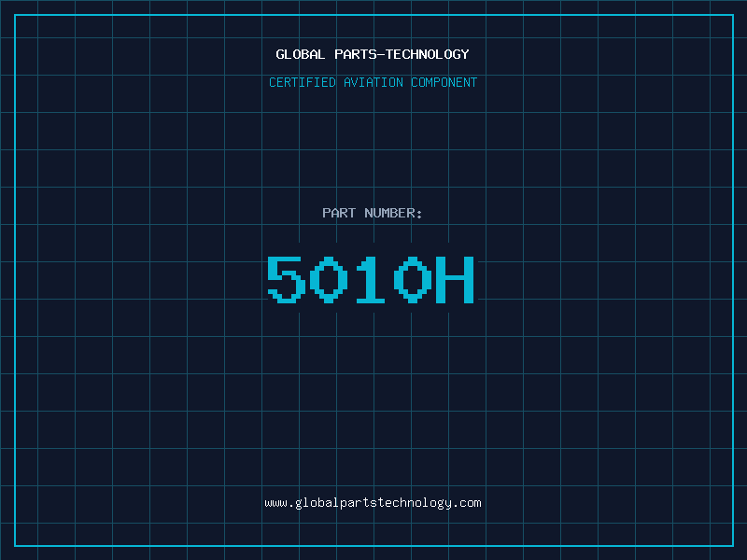
Task: Select the CERTIFIED AVIATION COMPONENT subtitle
Action: click(x=373, y=82)
